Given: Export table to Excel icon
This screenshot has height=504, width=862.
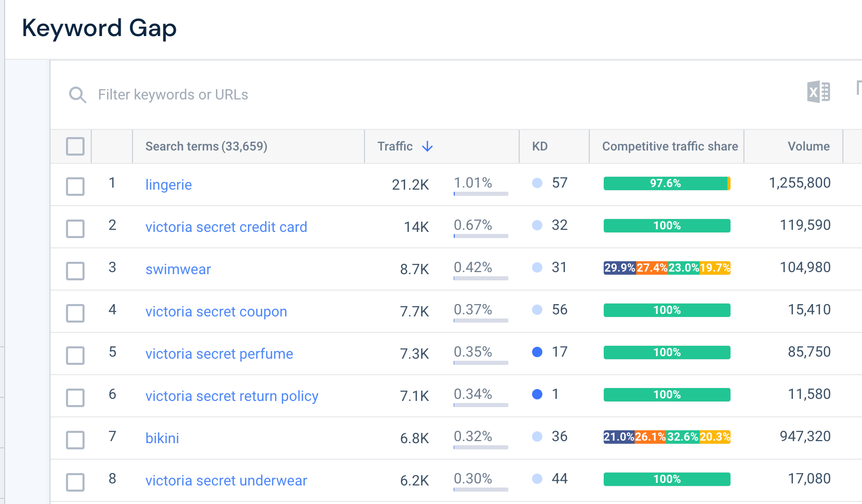Looking at the screenshot, I should (818, 92).
